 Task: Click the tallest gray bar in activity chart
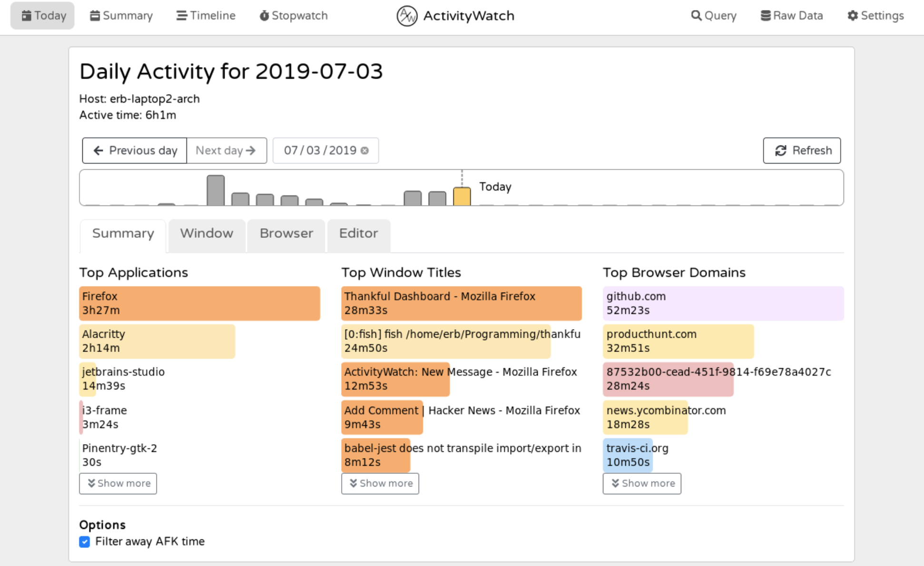coord(216,191)
